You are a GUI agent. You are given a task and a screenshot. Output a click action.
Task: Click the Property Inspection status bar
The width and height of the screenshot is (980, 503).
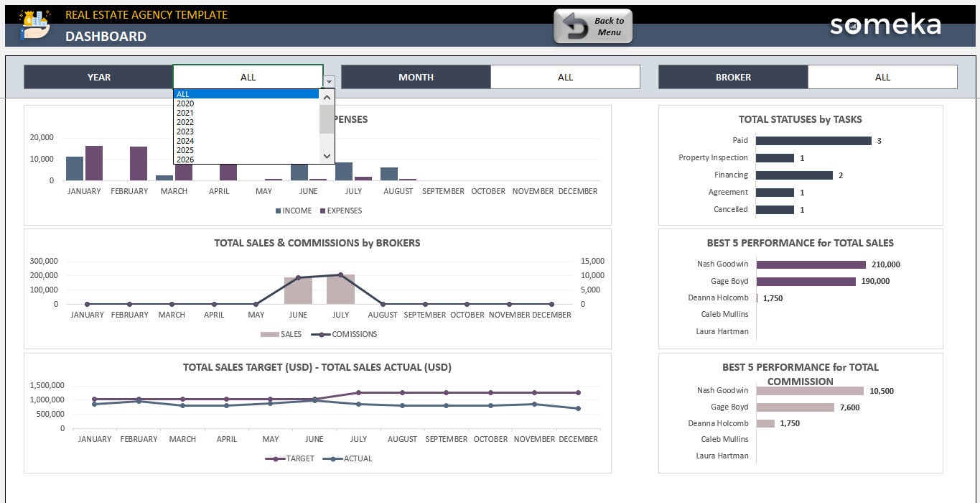pos(775,158)
